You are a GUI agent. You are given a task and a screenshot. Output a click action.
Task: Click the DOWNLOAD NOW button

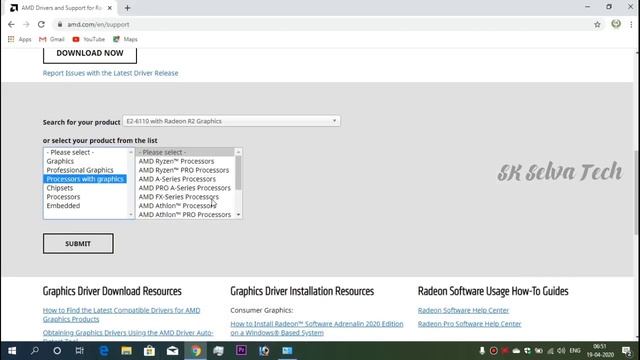pos(90,53)
